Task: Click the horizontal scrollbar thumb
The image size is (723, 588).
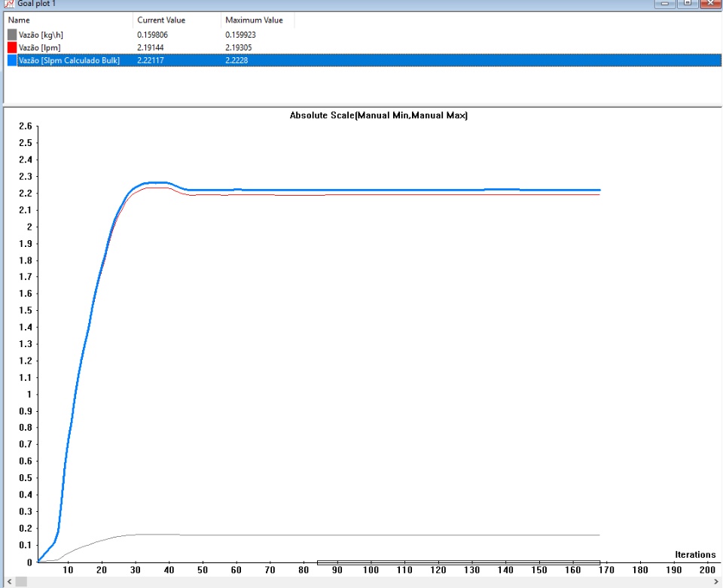Action: click(x=21, y=582)
